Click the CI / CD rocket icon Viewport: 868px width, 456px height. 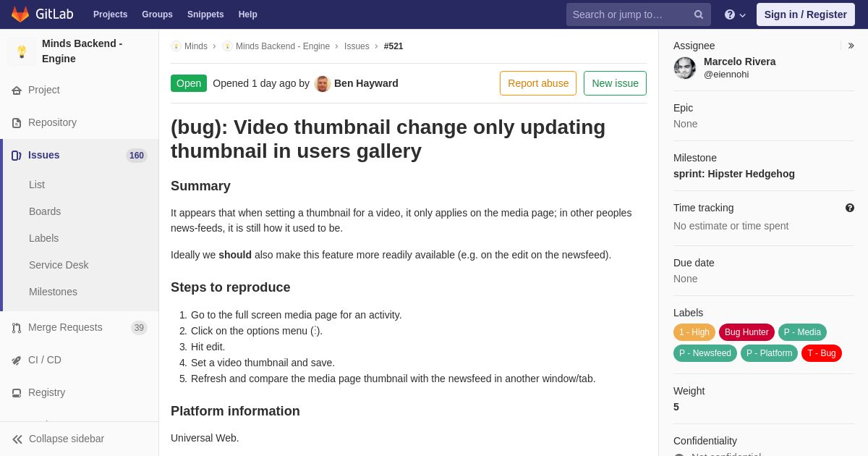click(x=17, y=360)
